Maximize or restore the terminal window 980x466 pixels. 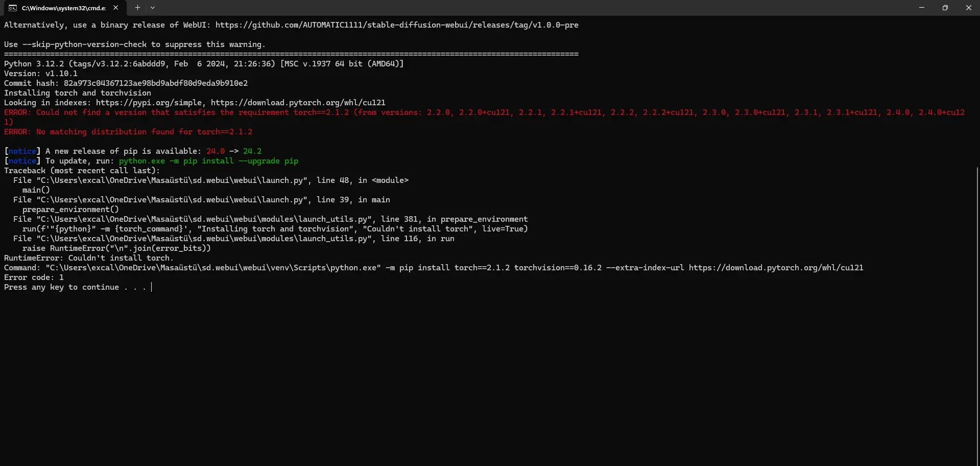(945, 8)
